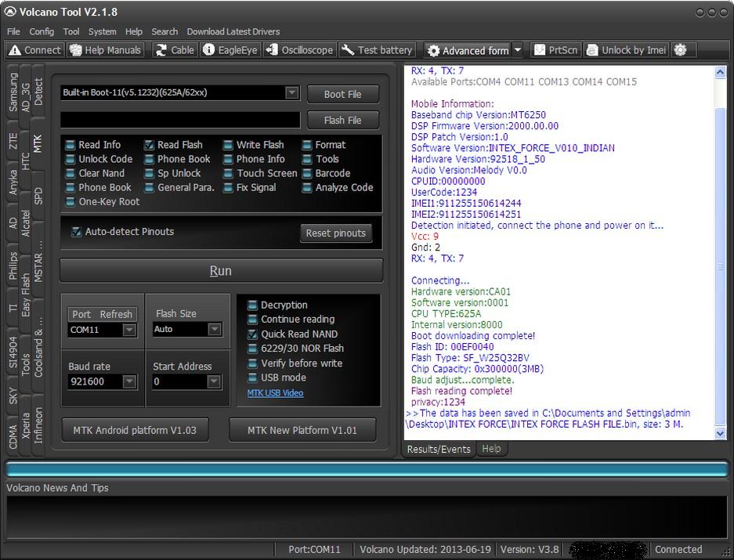Check the Decryption option
734x560 pixels.
click(x=252, y=305)
